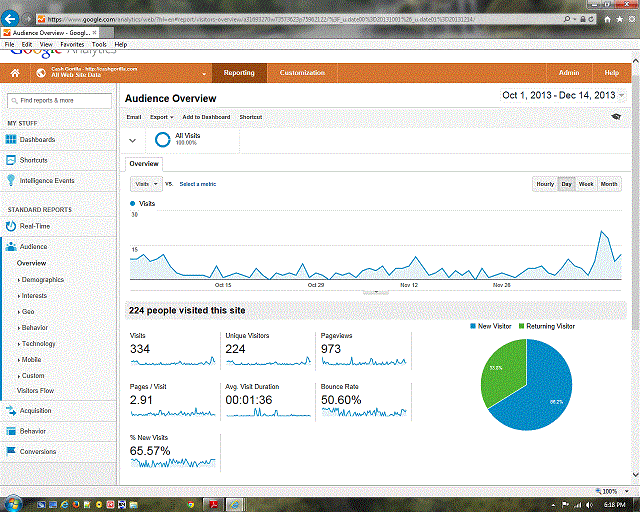
Task: Open Audience Overview sidebar link
Action: click(31, 263)
